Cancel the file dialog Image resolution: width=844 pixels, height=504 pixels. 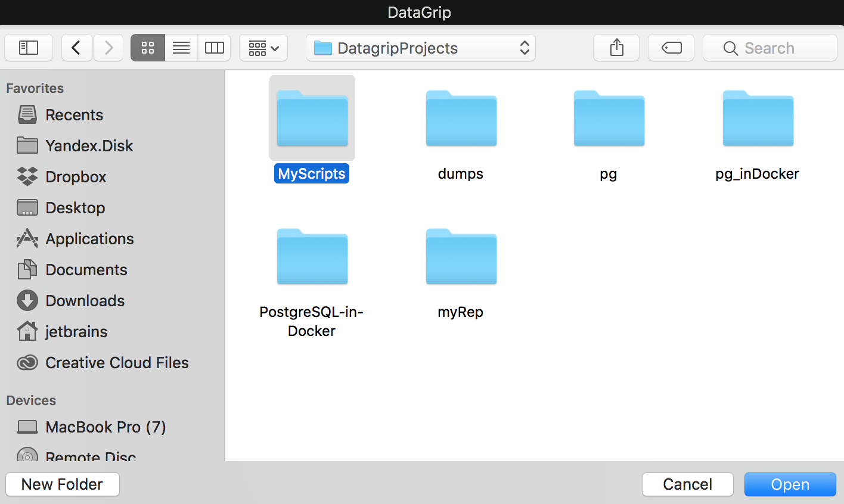(688, 484)
